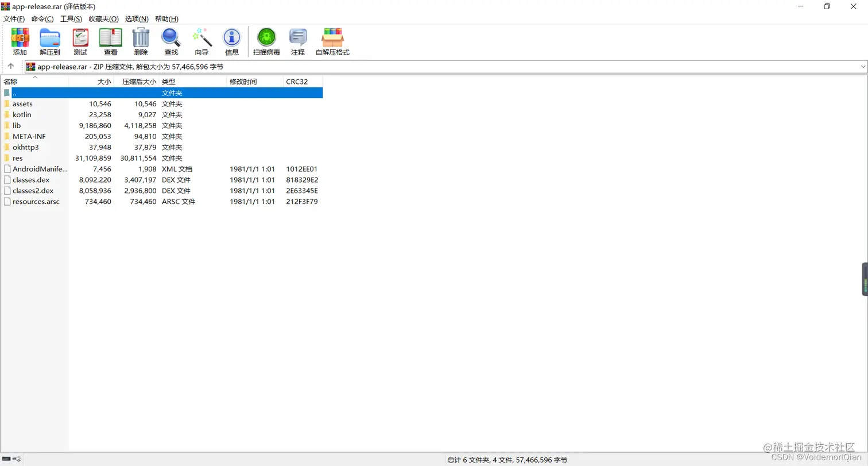Click the Add (添加) toolbar icon

[x=20, y=38]
